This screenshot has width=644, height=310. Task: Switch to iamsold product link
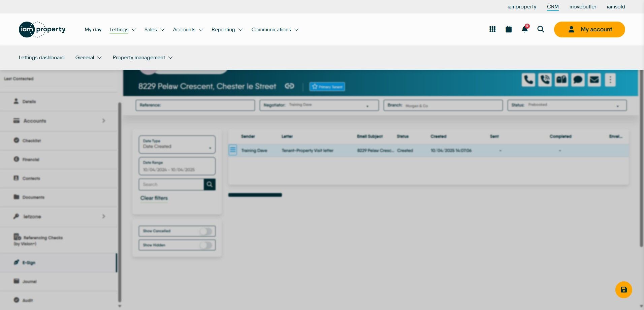click(616, 7)
